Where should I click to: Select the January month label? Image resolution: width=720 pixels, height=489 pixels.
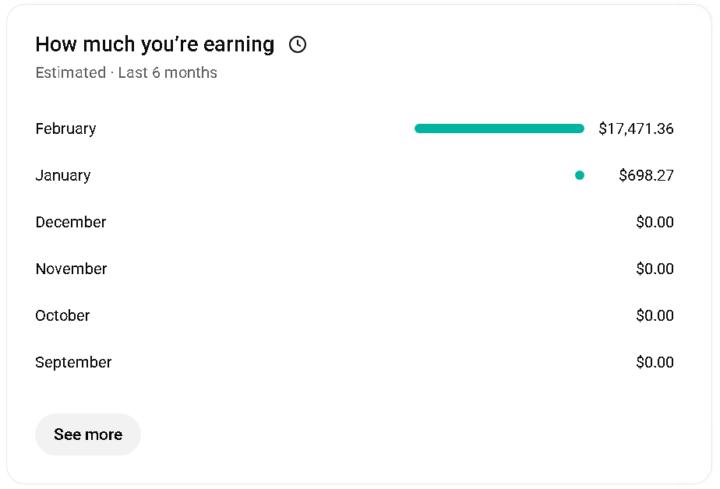pyautogui.click(x=63, y=175)
